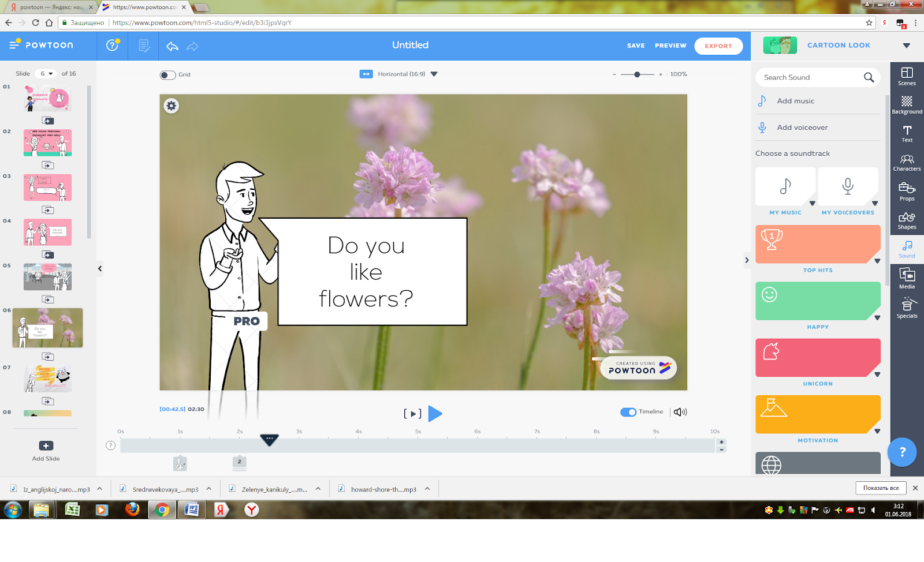Open the help tips icon in header
The image size is (924, 562).
[113, 45]
